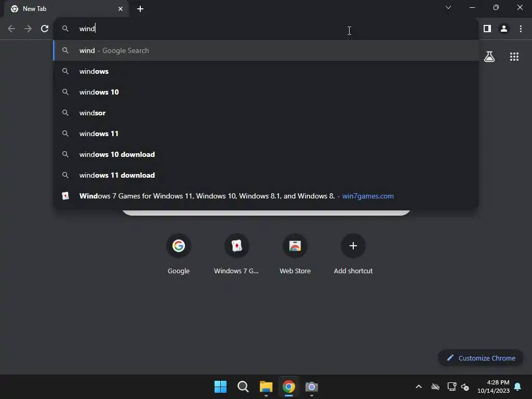Open a new tab with the plus button
Viewport: 532px width, 399px height.
coord(140,9)
